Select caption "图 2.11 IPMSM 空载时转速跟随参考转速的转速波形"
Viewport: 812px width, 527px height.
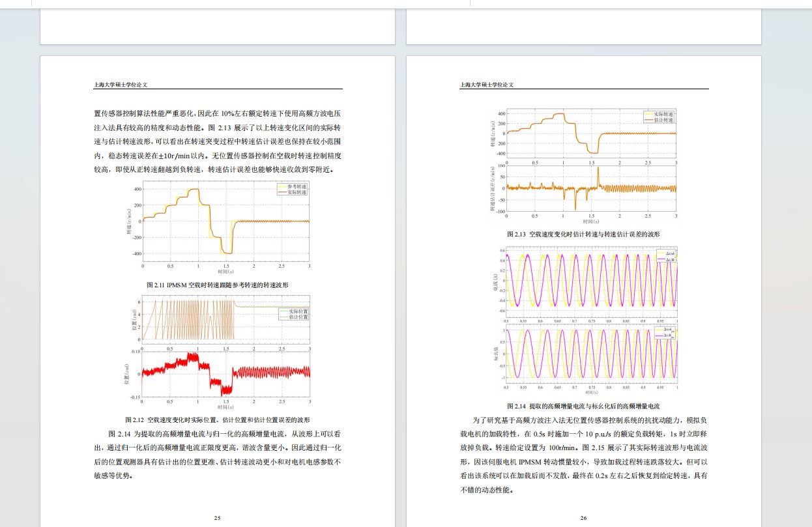tap(218, 285)
